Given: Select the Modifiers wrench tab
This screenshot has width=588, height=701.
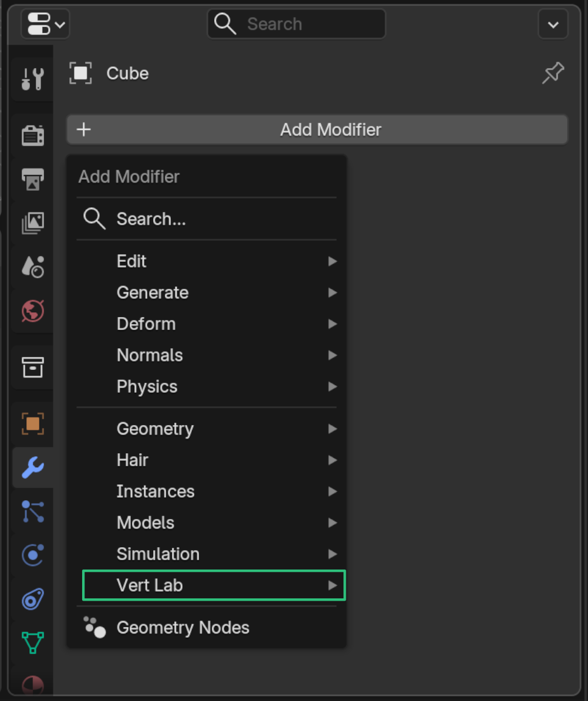Looking at the screenshot, I should pyautogui.click(x=33, y=468).
